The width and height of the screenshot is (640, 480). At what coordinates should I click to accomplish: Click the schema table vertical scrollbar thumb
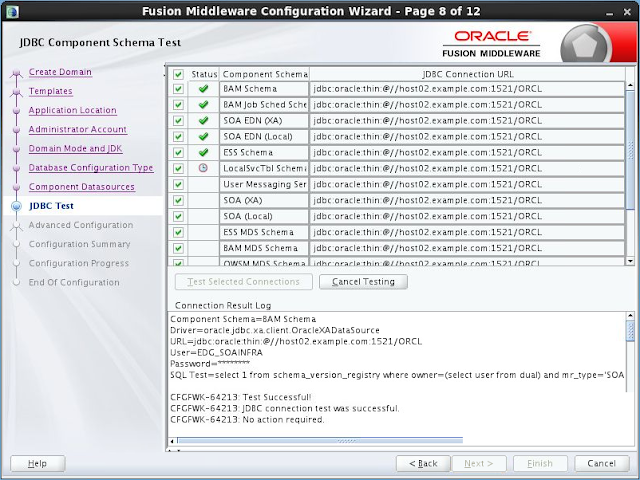pos(630,149)
